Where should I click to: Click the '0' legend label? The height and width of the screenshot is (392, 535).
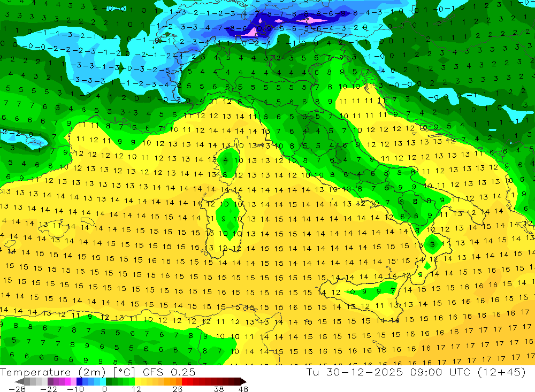pos(104,389)
